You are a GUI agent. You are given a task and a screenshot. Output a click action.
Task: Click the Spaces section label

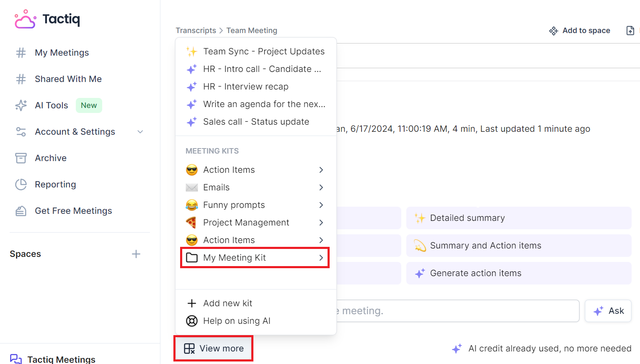(x=26, y=254)
